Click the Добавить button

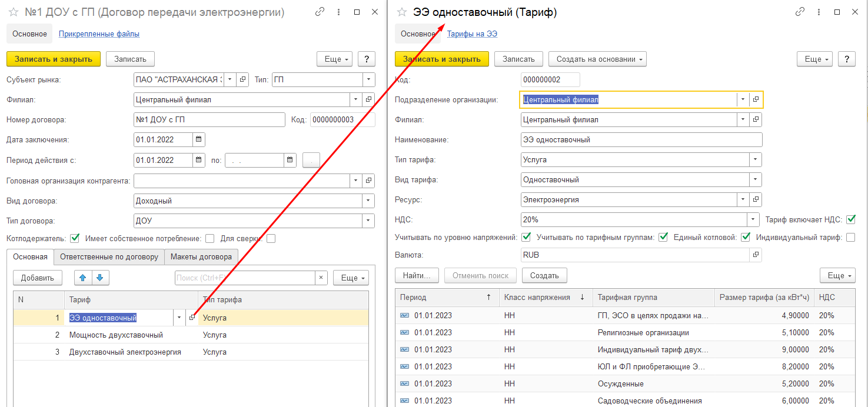pos(38,278)
